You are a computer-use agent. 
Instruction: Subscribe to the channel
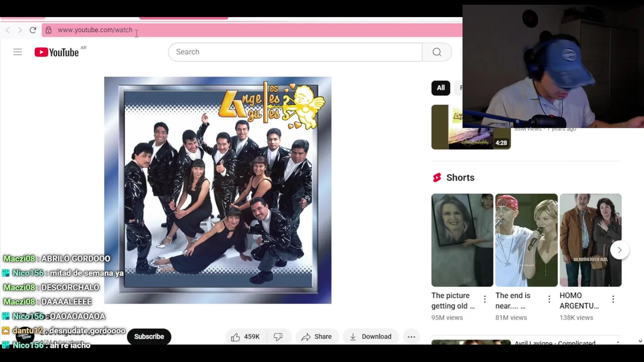click(x=149, y=337)
